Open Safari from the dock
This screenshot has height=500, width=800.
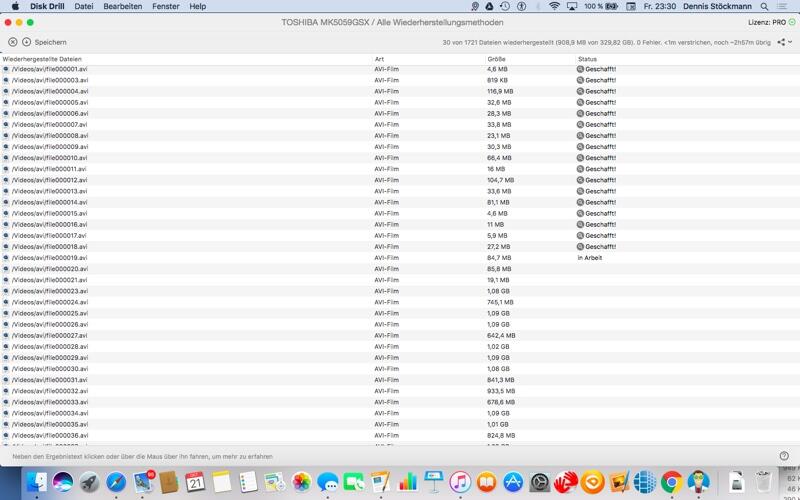[115, 483]
